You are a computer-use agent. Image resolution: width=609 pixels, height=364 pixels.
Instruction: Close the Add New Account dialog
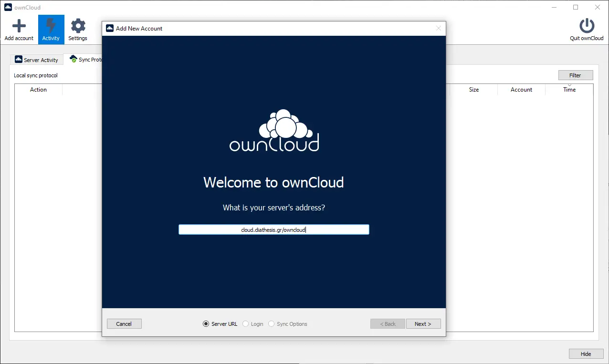[439, 28]
